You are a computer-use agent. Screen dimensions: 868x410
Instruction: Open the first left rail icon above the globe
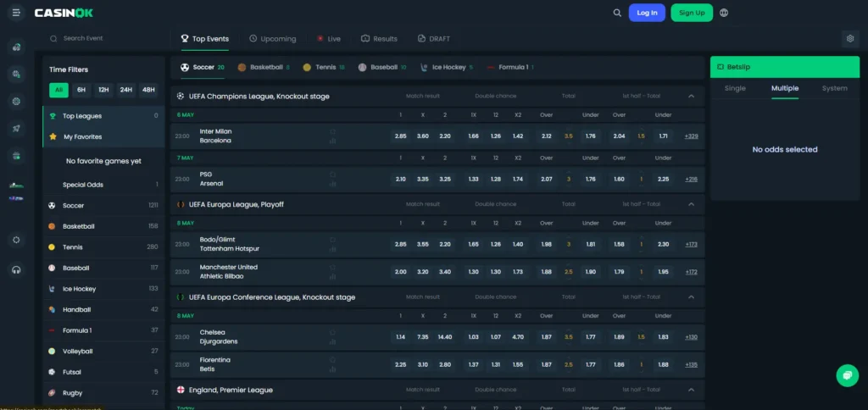click(16, 47)
